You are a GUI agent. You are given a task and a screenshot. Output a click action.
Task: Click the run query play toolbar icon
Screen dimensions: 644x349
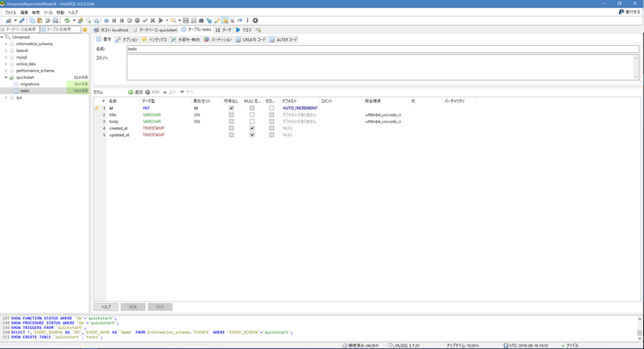click(161, 20)
